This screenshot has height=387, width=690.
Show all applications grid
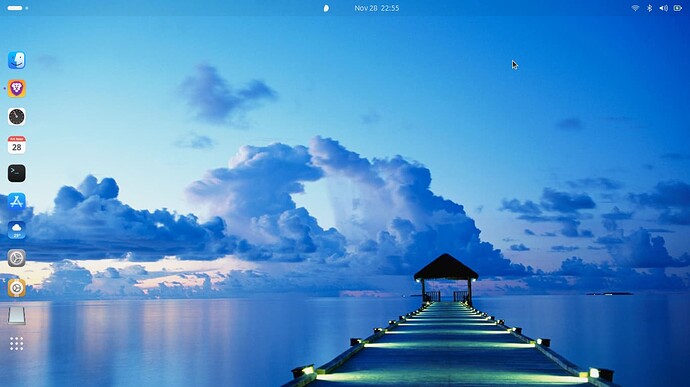click(17, 343)
